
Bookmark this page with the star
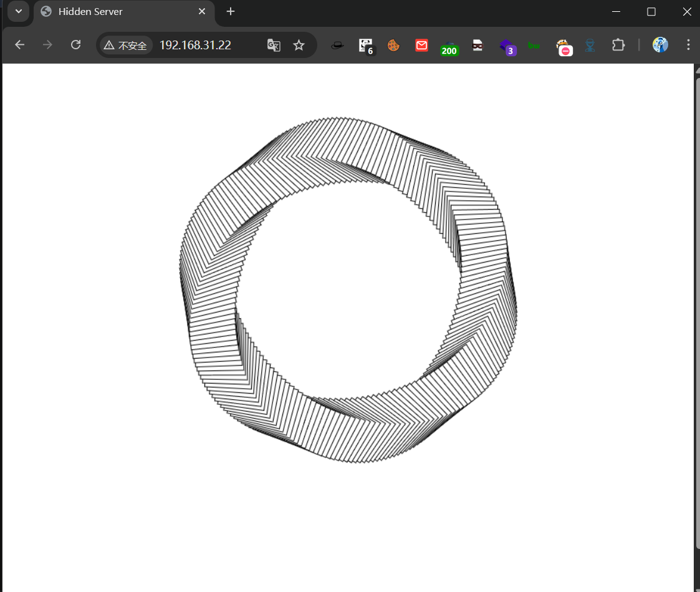tap(299, 45)
